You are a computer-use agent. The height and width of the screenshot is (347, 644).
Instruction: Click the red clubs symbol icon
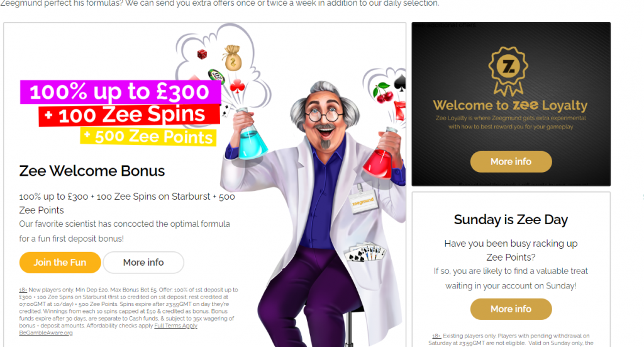coord(237,86)
